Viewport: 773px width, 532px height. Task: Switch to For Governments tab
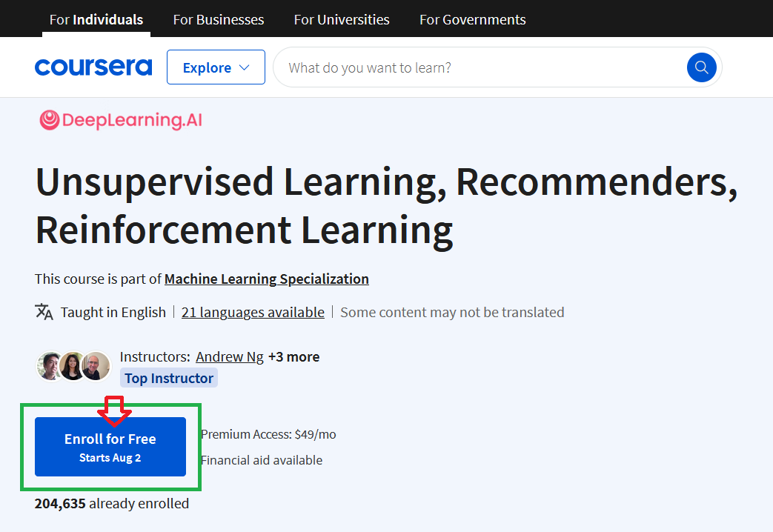[x=472, y=20]
